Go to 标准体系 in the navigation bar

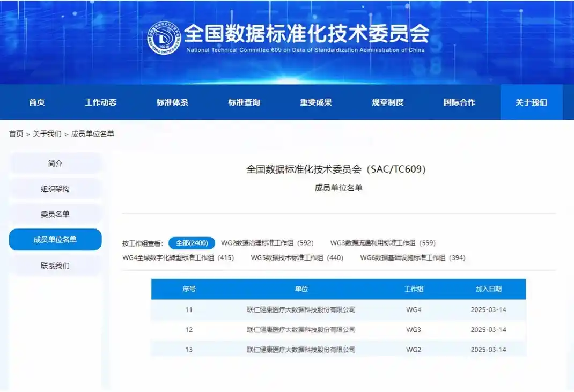tap(172, 102)
